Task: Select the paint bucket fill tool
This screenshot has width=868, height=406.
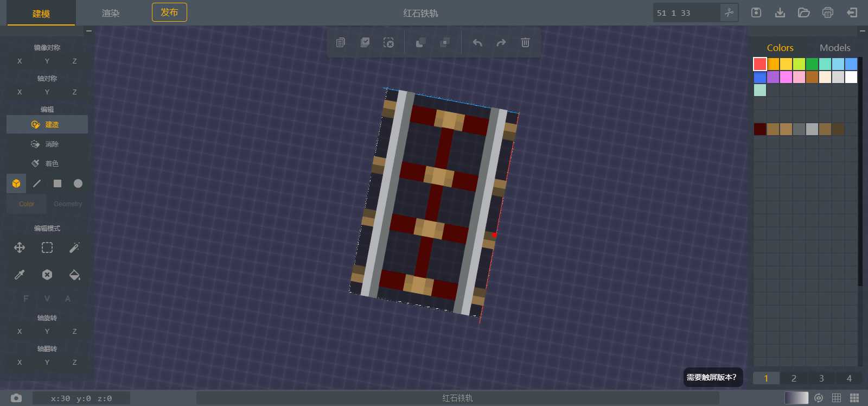Action: [x=75, y=275]
